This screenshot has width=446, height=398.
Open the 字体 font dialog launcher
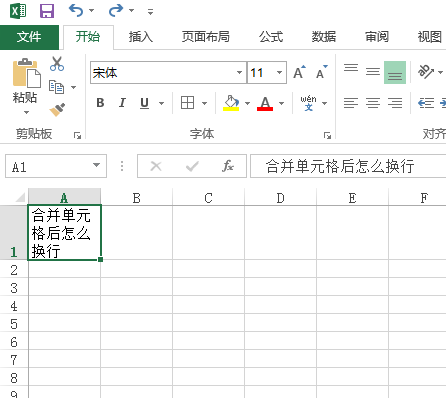pos(327,135)
